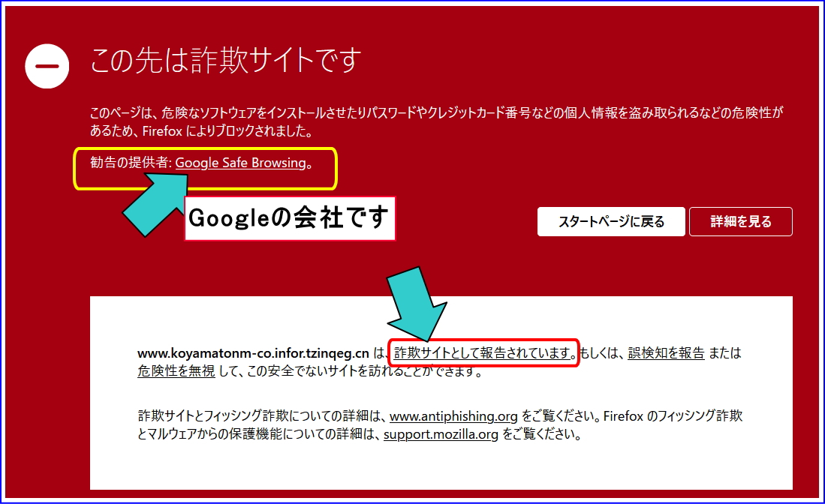
Task: Click the 誤検知を報告 link
Action: click(x=666, y=352)
